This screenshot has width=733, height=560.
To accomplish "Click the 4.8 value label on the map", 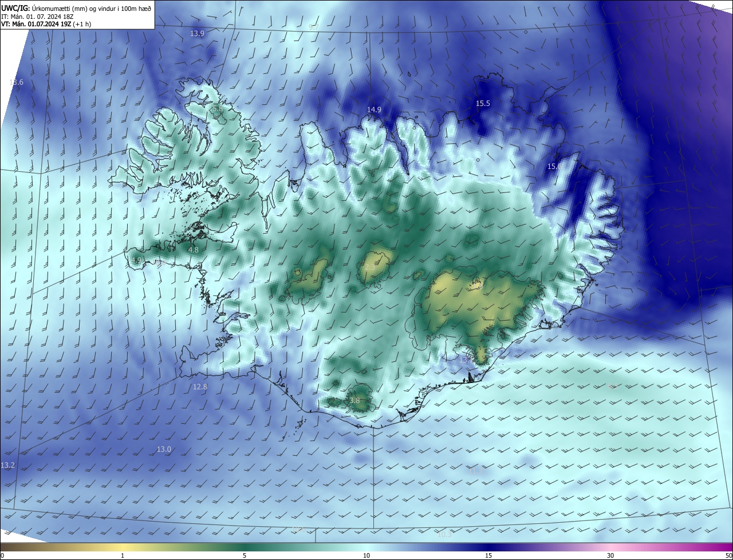I will coord(194,250).
